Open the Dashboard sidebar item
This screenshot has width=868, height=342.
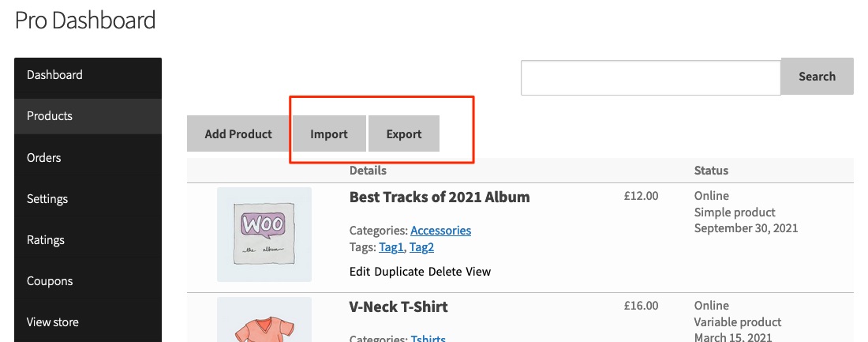click(x=88, y=75)
